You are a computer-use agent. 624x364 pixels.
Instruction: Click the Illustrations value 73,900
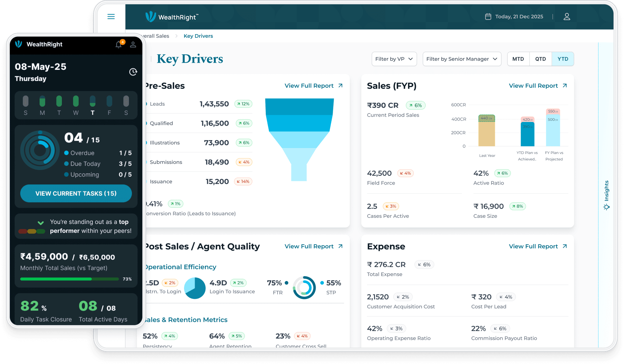click(x=216, y=143)
